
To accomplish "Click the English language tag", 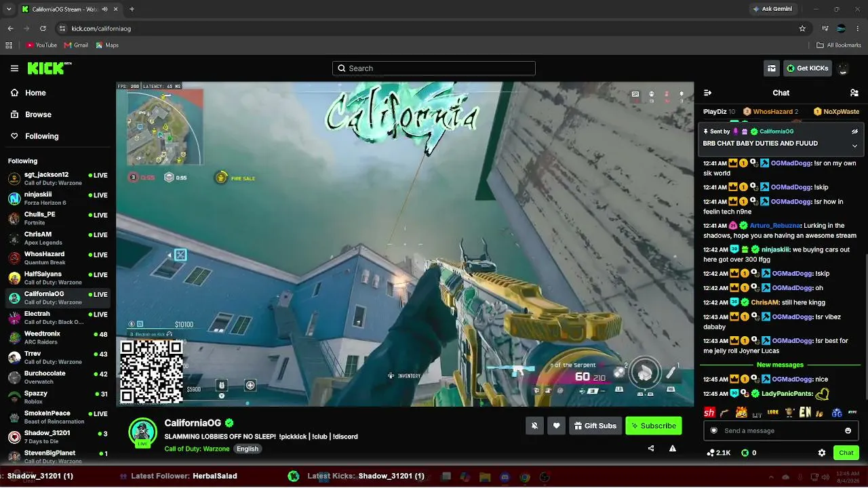I will (x=247, y=449).
